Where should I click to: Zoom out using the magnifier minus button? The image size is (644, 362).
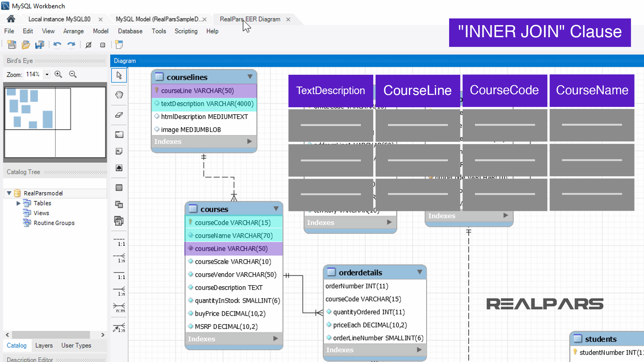73,74
